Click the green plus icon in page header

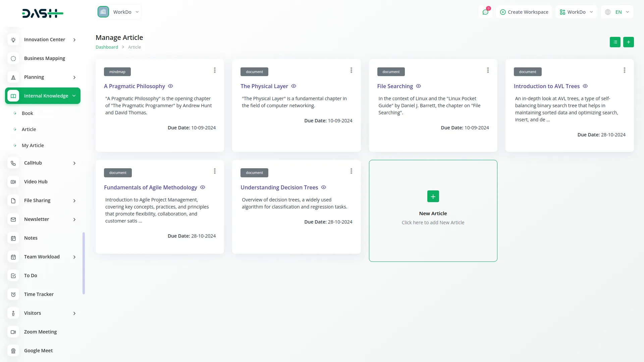pos(628,42)
